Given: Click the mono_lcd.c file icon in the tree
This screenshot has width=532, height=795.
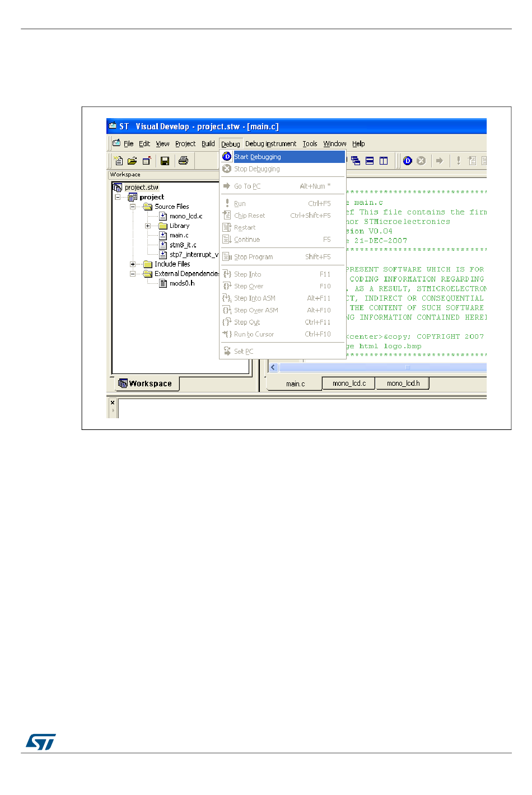Looking at the screenshot, I should pos(163,216).
